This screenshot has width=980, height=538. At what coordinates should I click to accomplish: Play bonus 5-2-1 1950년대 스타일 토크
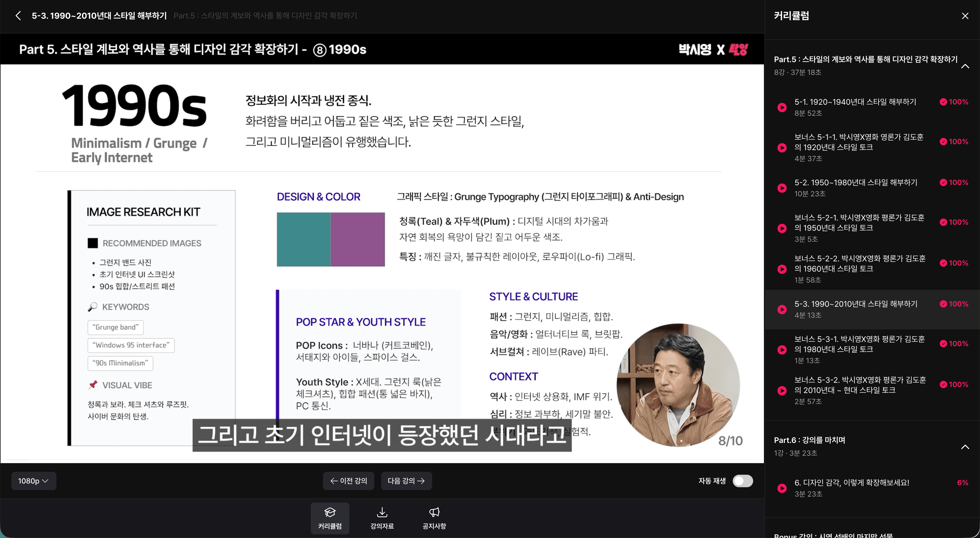point(782,228)
